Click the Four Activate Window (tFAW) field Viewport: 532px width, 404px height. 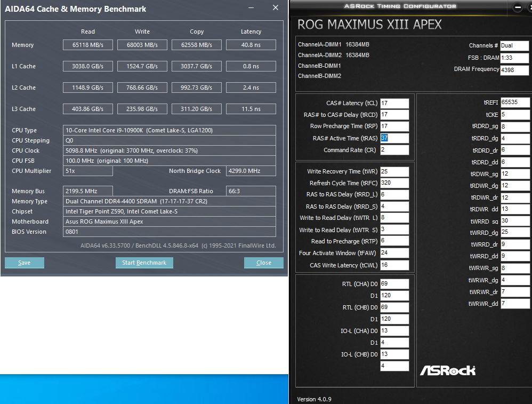pyautogui.click(x=394, y=253)
